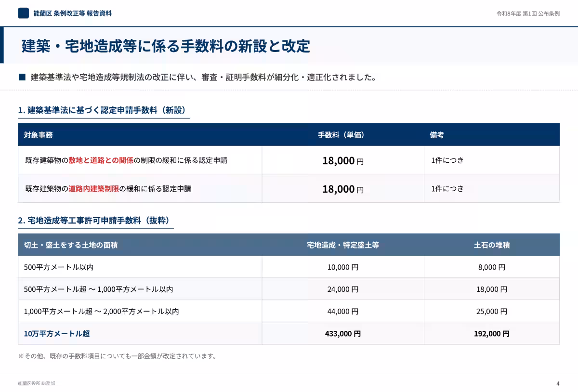The image size is (578, 392).
Task: Click the bold 10万平方メートル超 row label
Action: [57, 333]
